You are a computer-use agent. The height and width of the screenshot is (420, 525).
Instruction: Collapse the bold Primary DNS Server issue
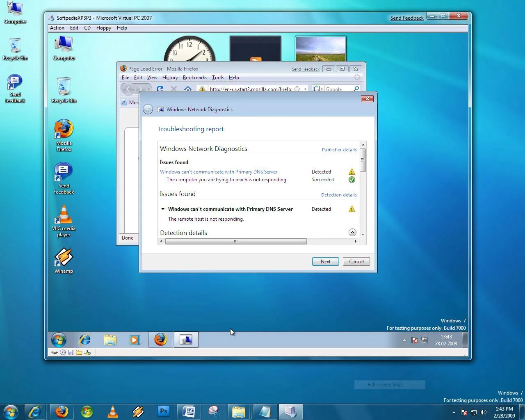[x=163, y=209]
